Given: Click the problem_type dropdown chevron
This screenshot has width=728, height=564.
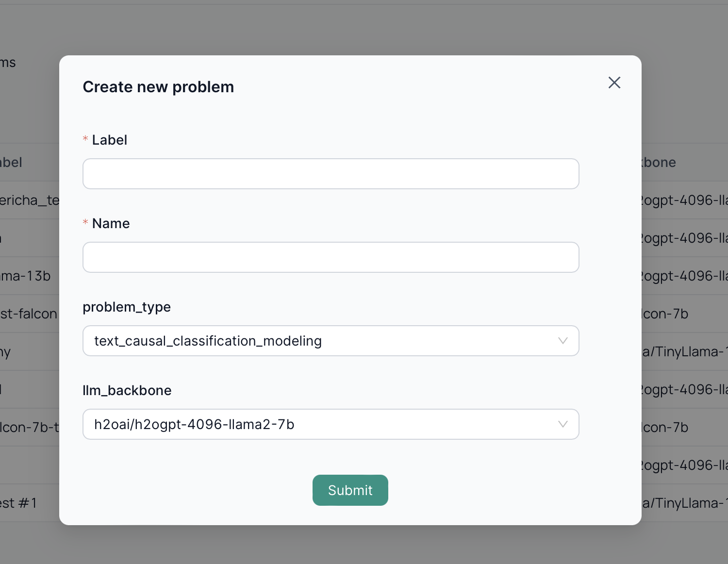Looking at the screenshot, I should [x=563, y=341].
